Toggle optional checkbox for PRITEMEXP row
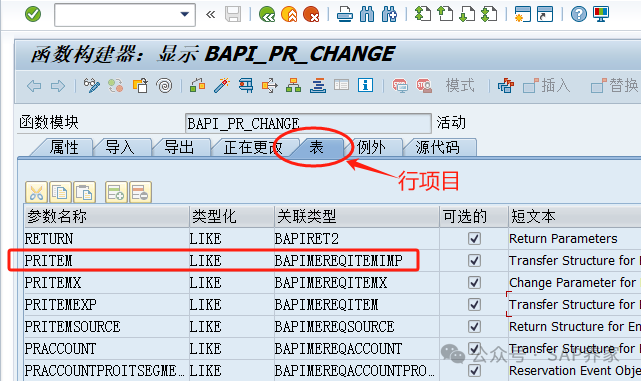 click(x=474, y=305)
